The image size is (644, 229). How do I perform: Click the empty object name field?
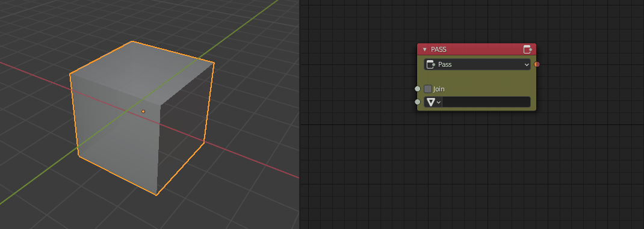coord(486,102)
